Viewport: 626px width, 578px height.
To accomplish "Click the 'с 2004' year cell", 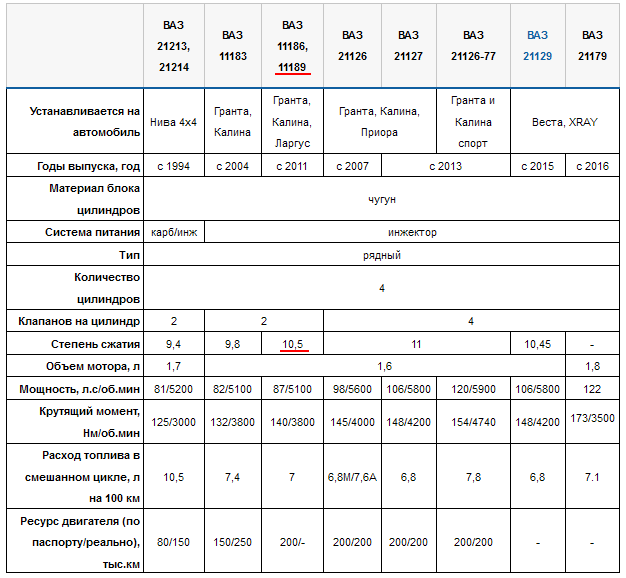I will (233, 166).
